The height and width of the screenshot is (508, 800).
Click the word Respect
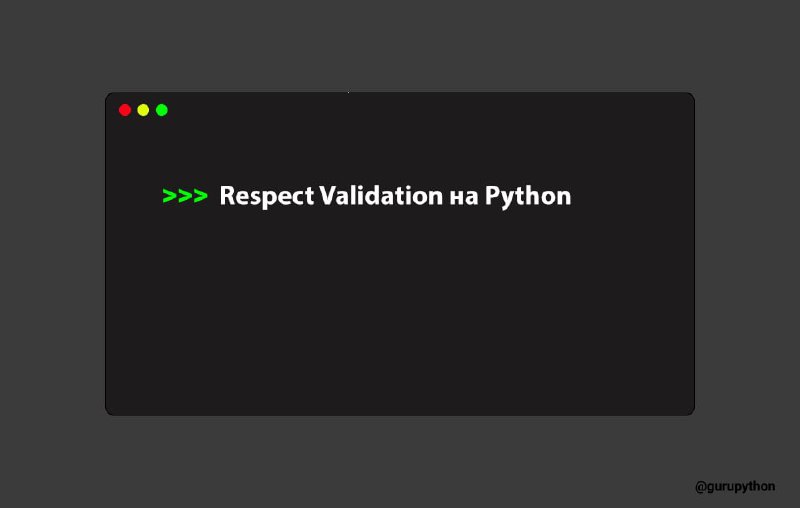point(267,197)
